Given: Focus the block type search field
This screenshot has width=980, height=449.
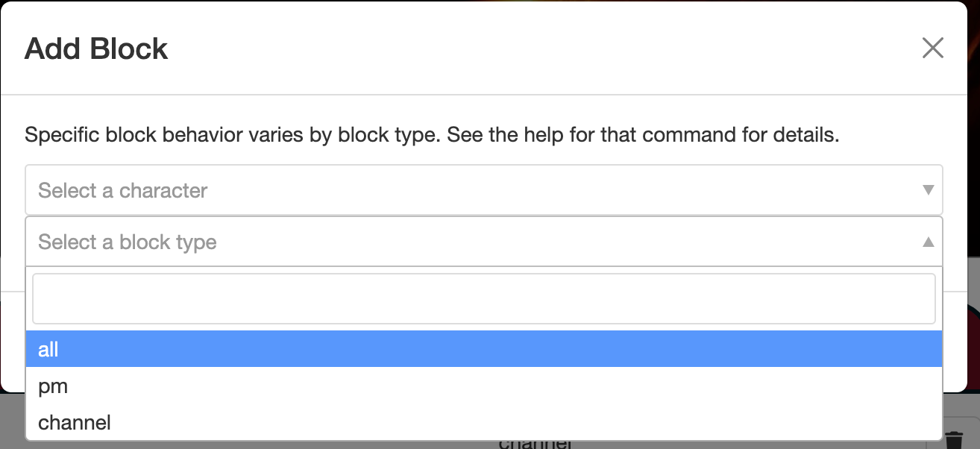Looking at the screenshot, I should point(483,298).
